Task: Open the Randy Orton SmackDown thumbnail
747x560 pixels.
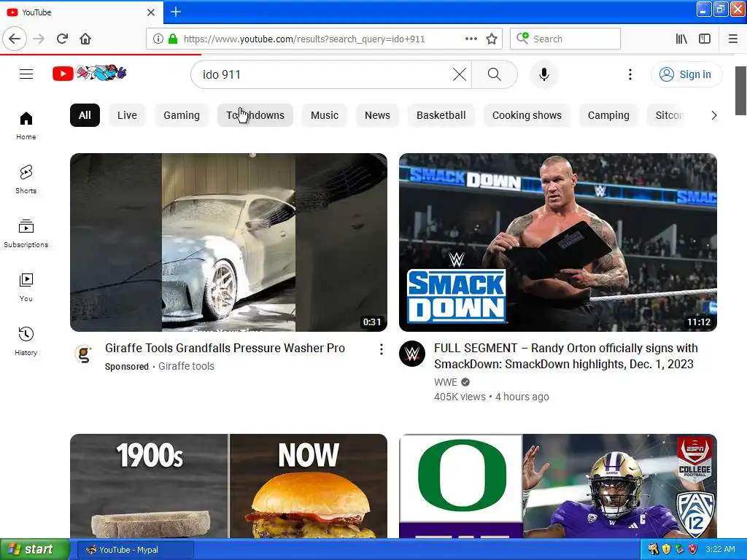Action: tap(558, 242)
